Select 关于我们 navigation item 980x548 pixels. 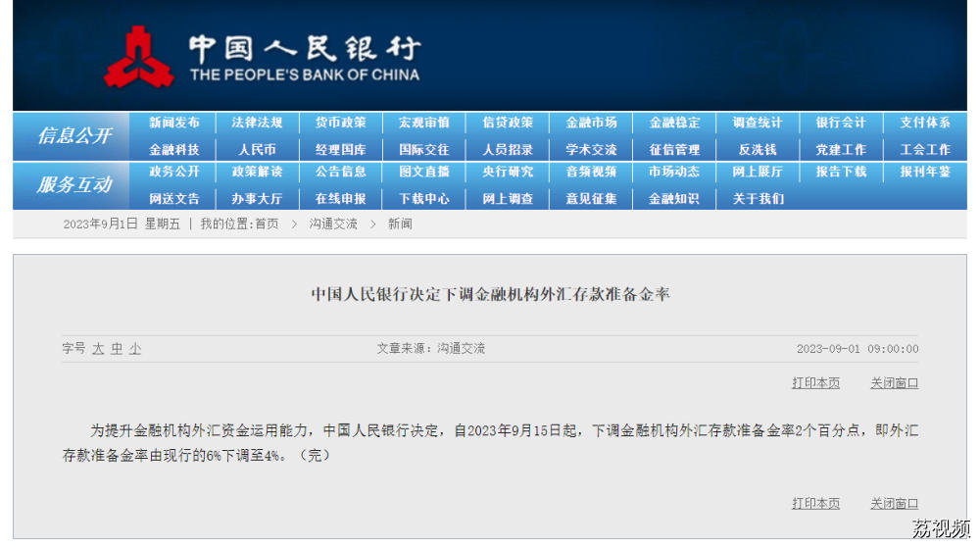pyautogui.click(x=758, y=199)
